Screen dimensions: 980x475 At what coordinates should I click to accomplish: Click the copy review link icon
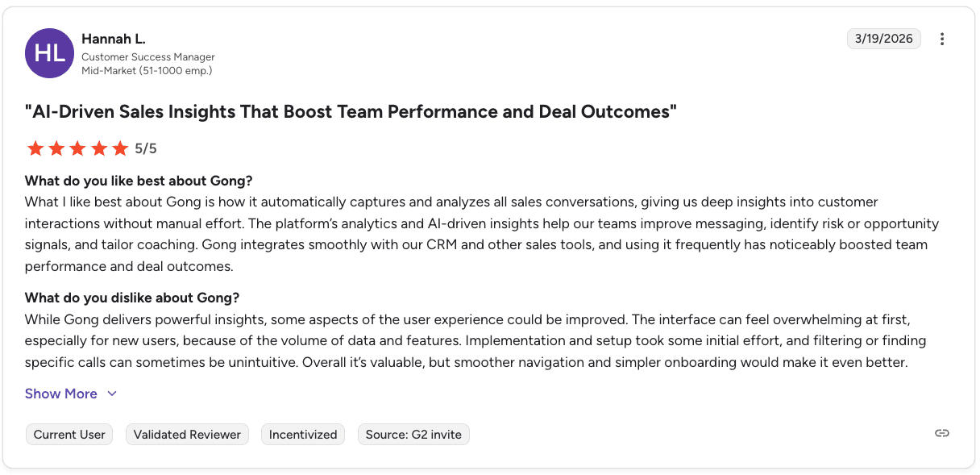pos(941,433)
